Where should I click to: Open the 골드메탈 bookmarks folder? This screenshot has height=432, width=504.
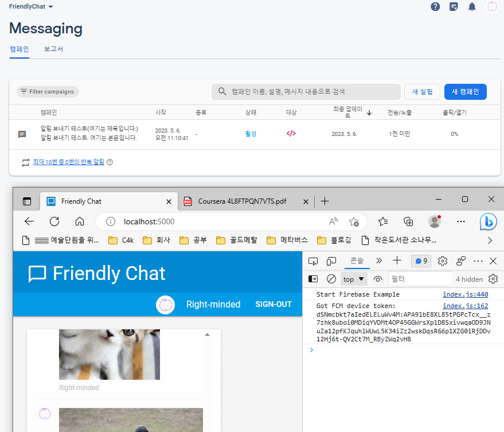pyautogui.click(x=237, y=240)
